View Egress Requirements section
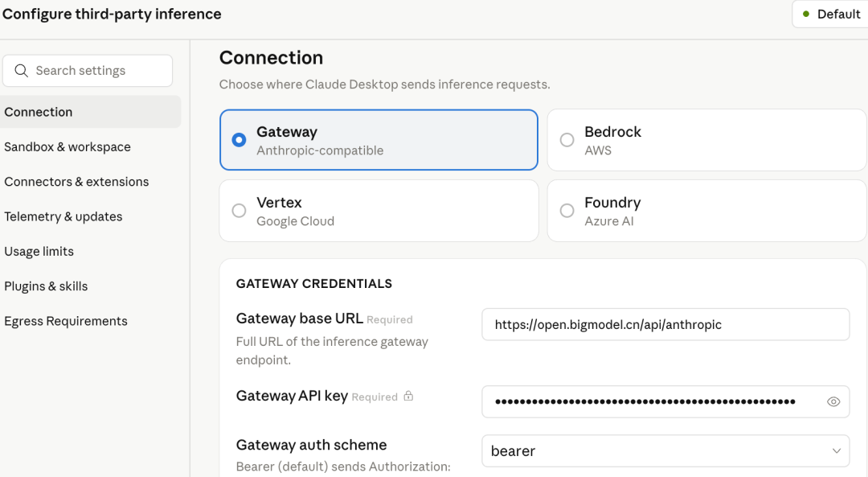 66,321
